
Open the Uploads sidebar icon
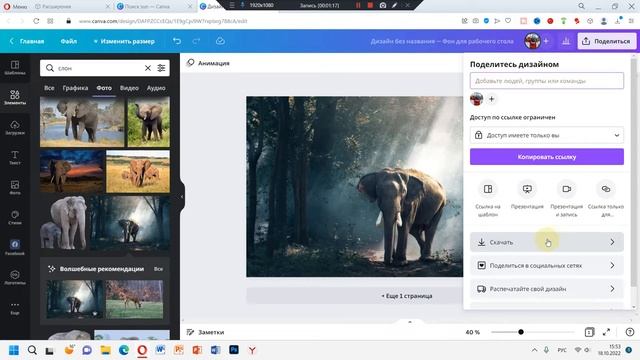15,127
